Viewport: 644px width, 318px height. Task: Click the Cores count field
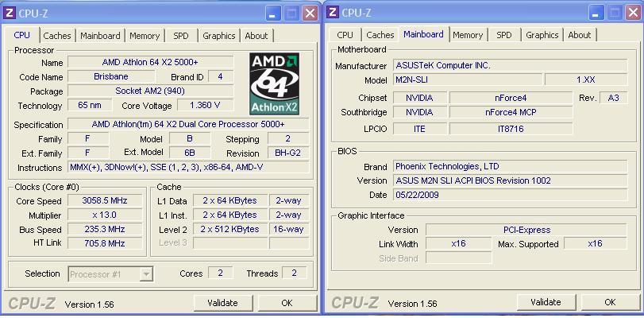tap(220, 273)
